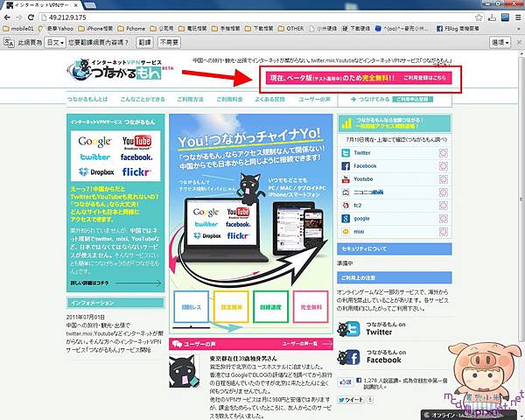Click the セキュリティについて header

tap(395, 248)
